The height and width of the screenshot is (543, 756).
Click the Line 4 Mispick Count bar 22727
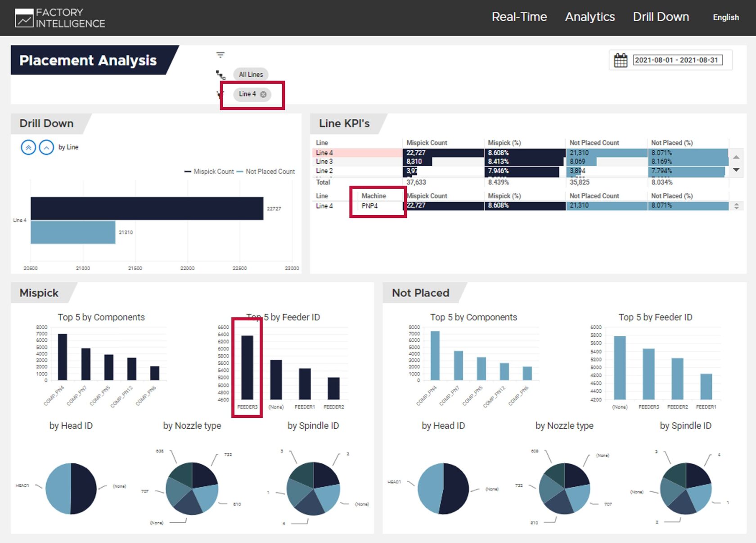[x=147, y=208]
